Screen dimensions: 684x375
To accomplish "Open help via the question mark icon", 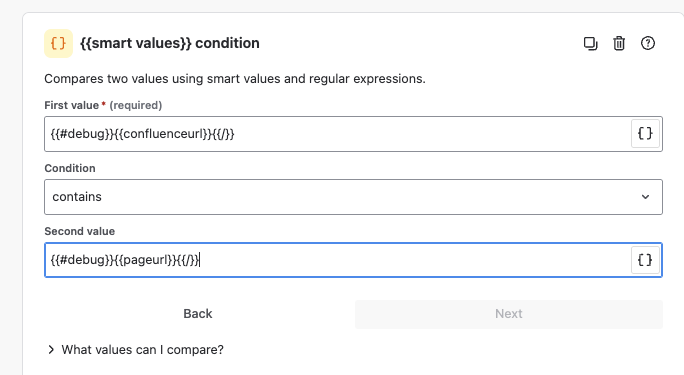I will tap(648, 43).
